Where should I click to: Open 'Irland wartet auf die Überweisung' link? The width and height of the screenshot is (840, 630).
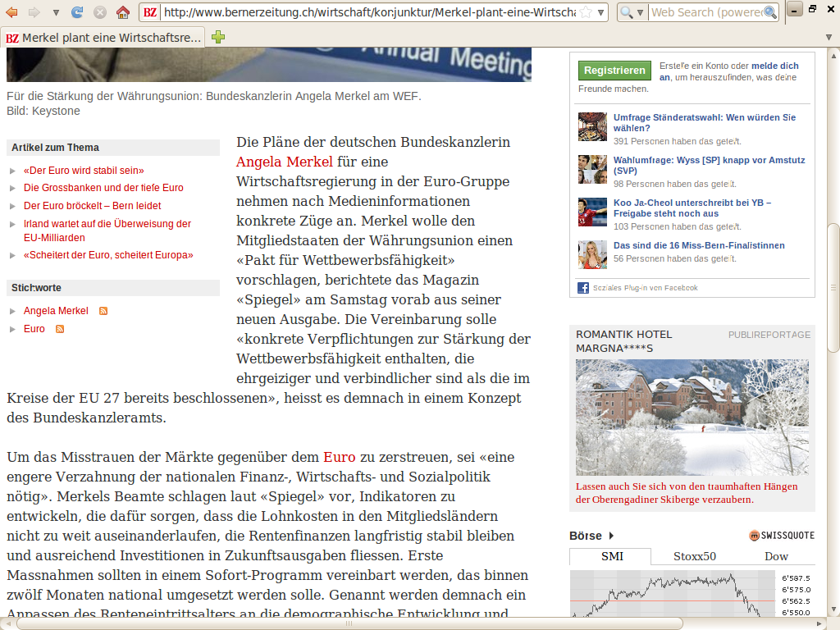(107, 231)
